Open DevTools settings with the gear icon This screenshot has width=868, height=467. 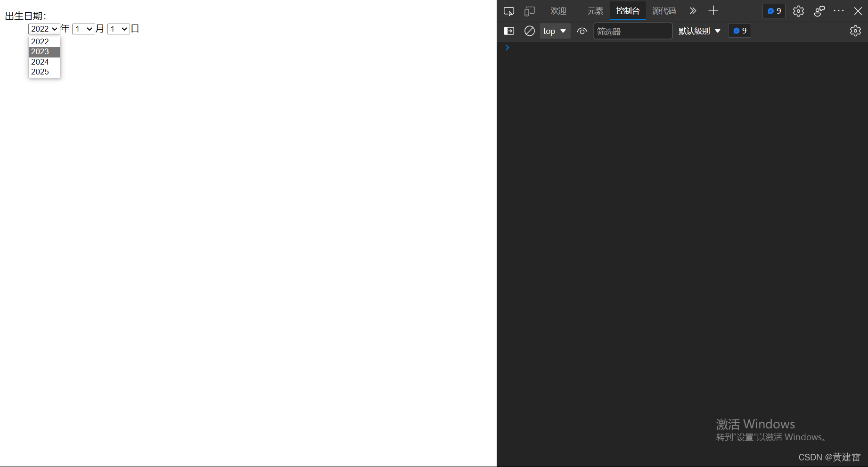pos(798,11)
